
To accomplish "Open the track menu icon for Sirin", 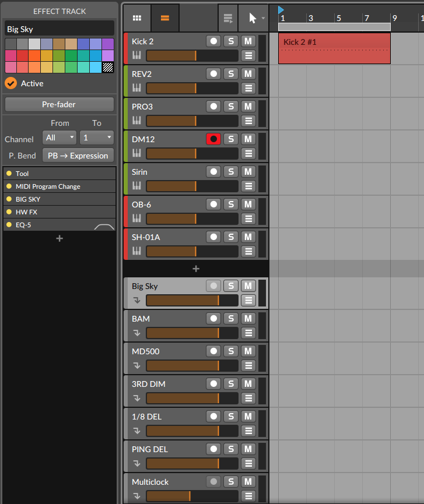I will [x=248, y=186].
